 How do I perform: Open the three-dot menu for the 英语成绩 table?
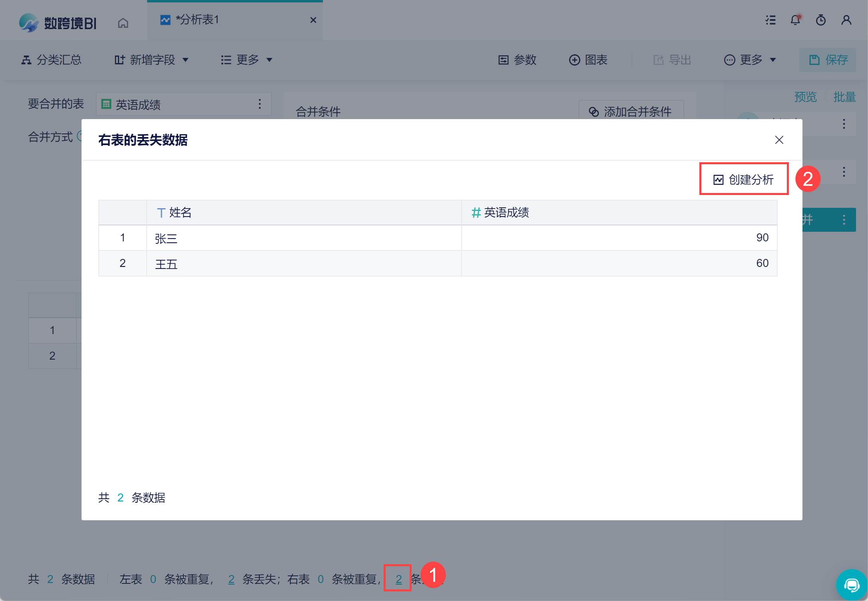coord(260,104)
